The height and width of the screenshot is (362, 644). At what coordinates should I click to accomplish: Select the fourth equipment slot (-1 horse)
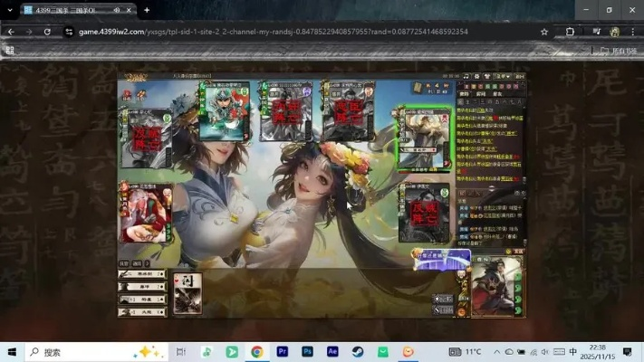(x=142, y=312)
